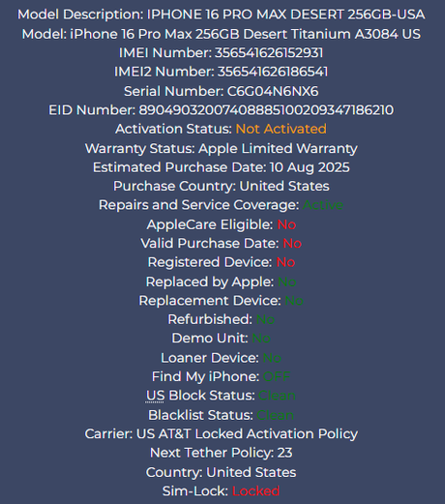Viewport: 445px width, 504px height.
Task: Click the underlined US abbreviation in Block Status
Action: point(155,396)
